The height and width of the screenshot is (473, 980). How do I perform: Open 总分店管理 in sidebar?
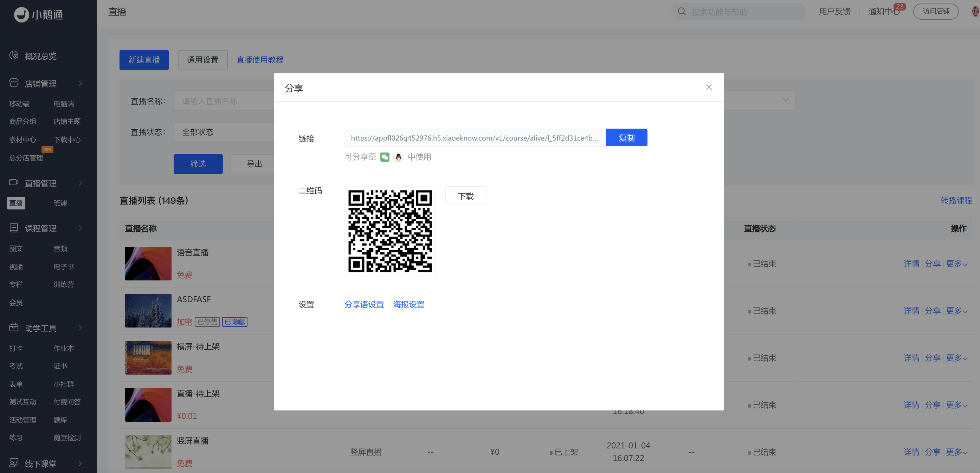point(26,158)
